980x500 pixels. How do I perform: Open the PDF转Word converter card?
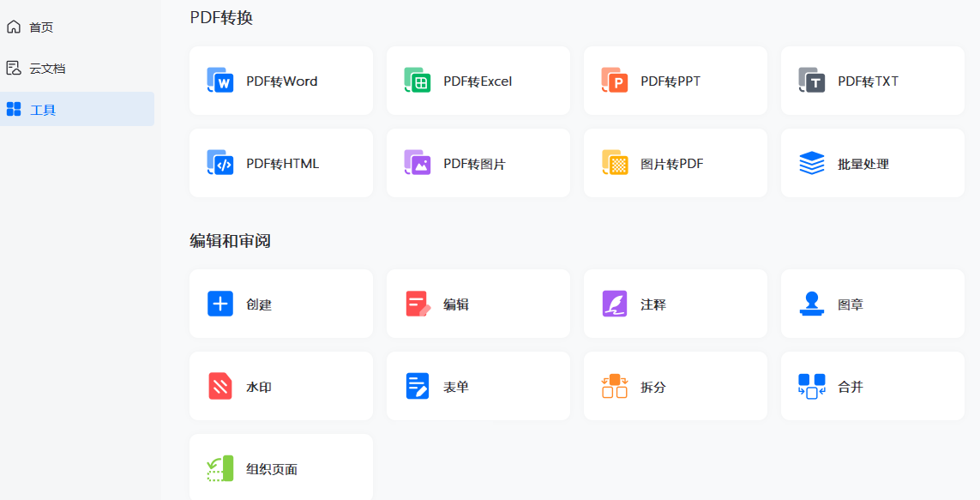(x=281, y=81)
